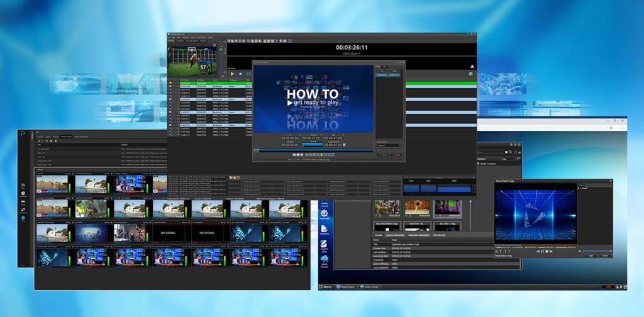Open the Admin Console desktop icon

(325, 261)
